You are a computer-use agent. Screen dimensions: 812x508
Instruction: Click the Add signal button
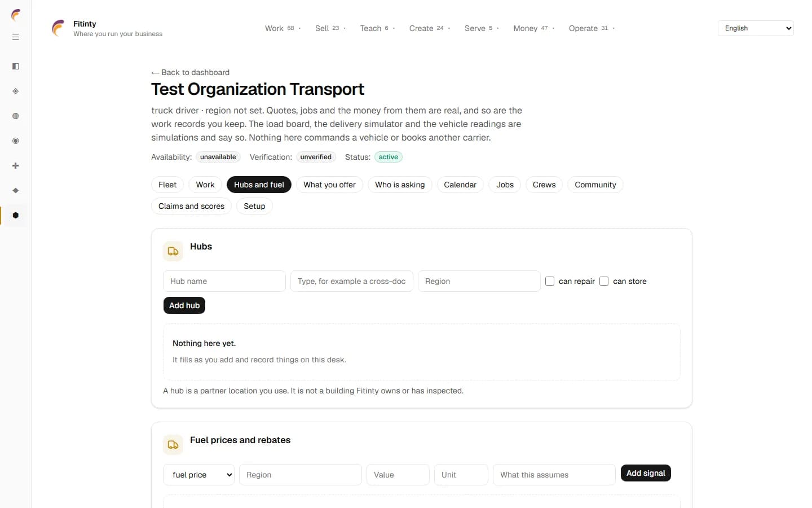point(646,473)
